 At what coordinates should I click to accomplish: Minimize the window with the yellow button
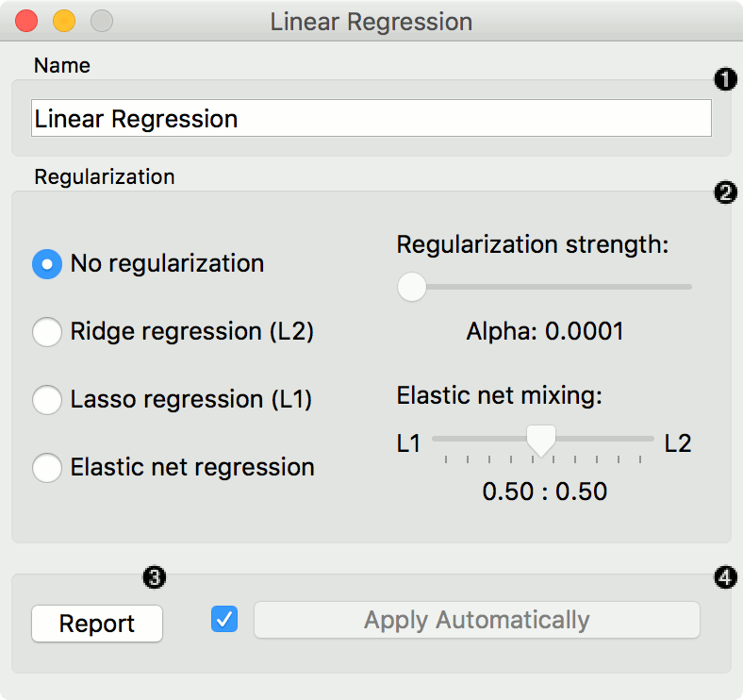[x=64, y=21]
